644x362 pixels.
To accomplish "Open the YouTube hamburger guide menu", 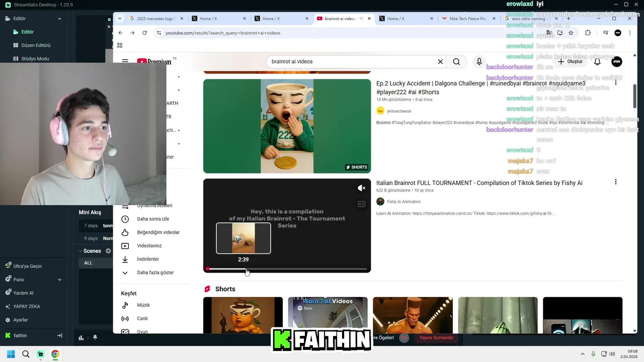I will coord(125,61).
